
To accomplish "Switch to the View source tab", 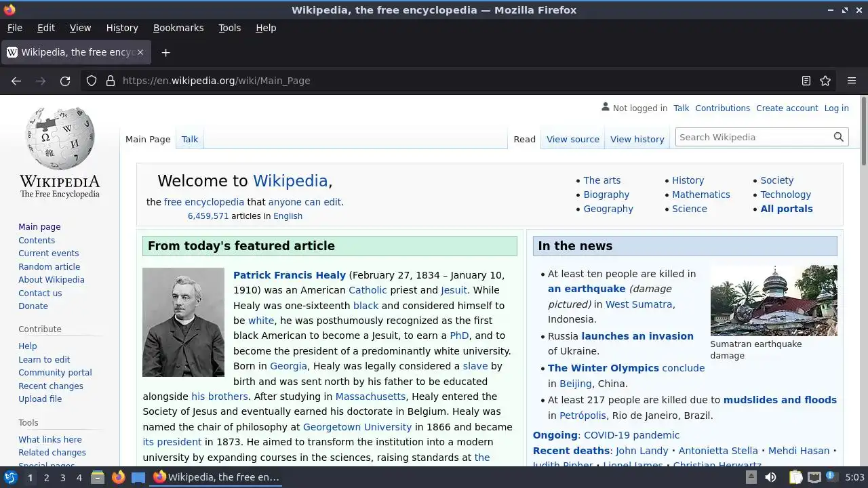I will coord(573,139).
